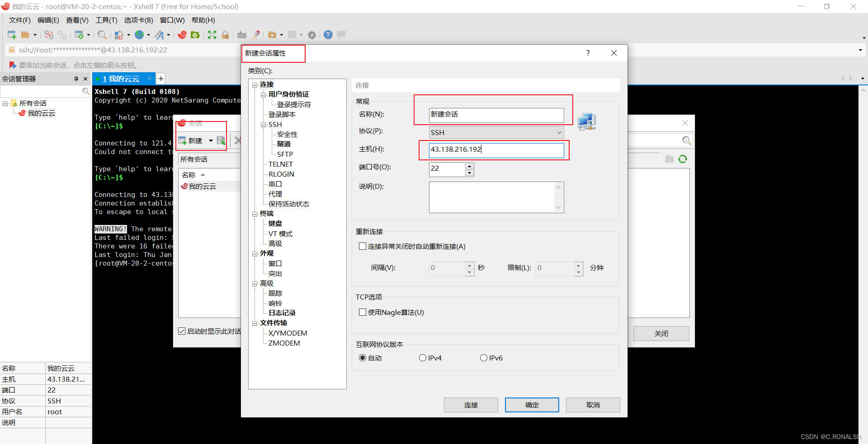
Task: Open the 查看(V) menu
Action: [x=77, y=20]
